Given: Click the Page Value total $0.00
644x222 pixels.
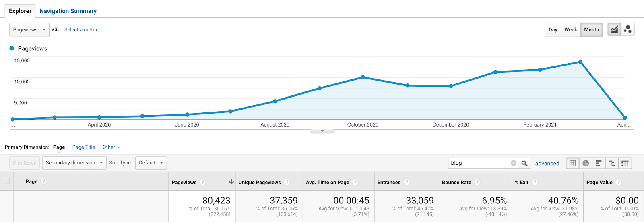Looking at the screenshot, I should coord(627,200).
